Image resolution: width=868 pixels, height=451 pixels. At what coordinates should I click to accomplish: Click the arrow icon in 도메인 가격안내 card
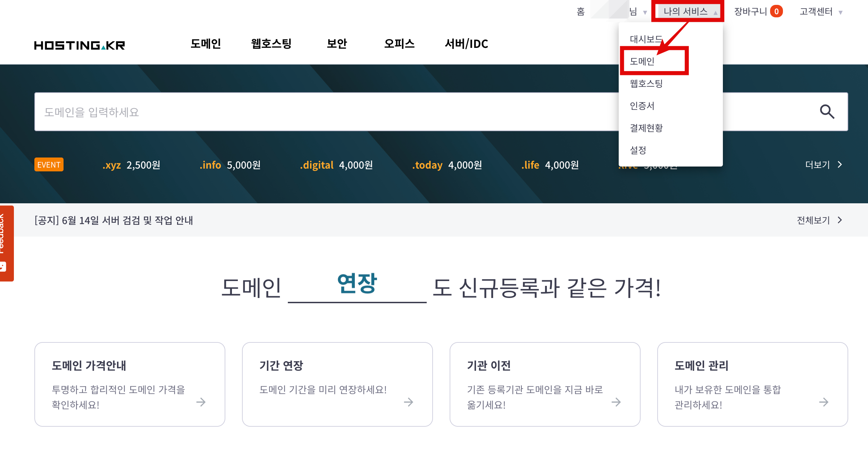pos(201,402)
